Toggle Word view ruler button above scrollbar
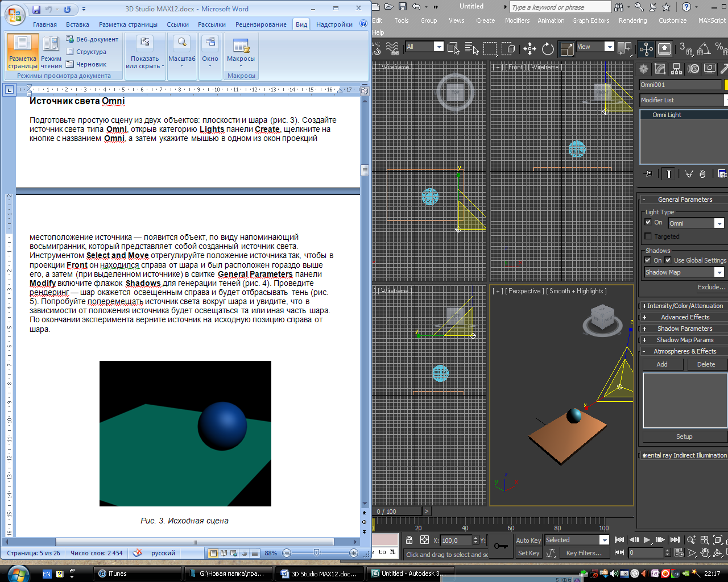Screen dimensions: 728x582 365,91
